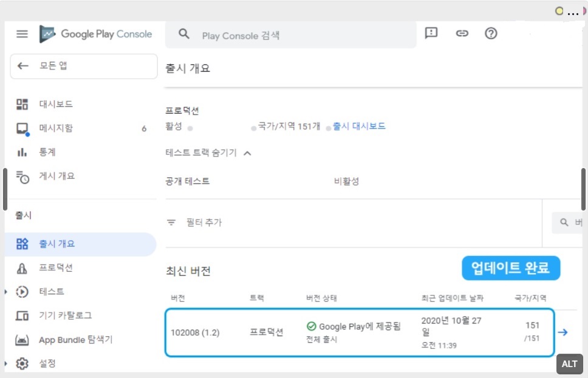
Task: Click the 공개 테스트 row label
Action: (x=188, y=181)
